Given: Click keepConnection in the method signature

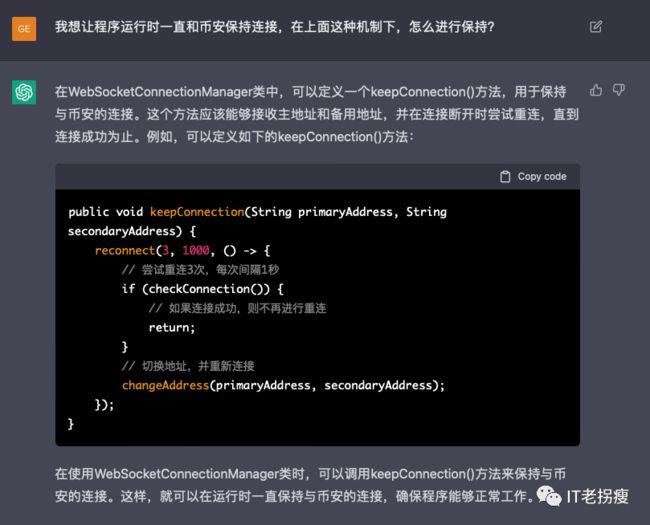Looking at the screenshot, I should click(197, 212).
